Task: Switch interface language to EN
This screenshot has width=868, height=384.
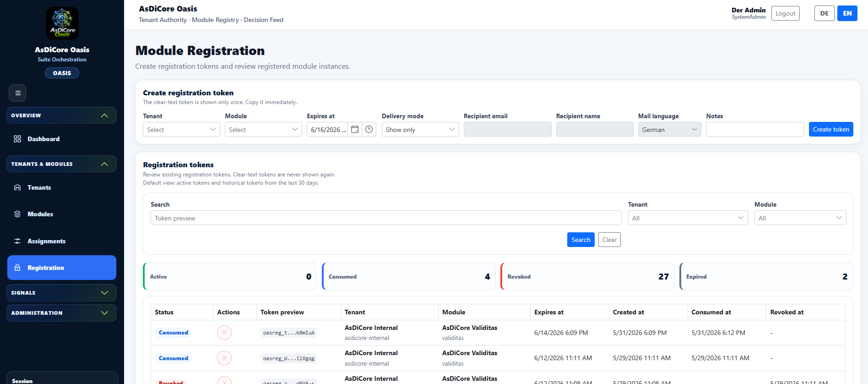Action: (x=847, y=13)
